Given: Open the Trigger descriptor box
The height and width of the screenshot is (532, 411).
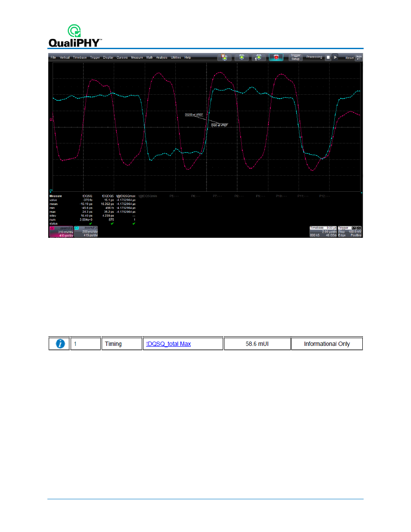Looking at the screenshot, I should tap(350, 232).
